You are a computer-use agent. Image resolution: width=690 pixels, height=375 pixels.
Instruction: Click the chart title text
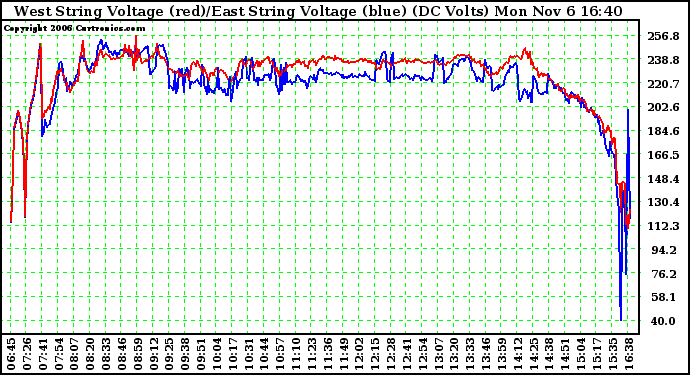click(318, 11)
